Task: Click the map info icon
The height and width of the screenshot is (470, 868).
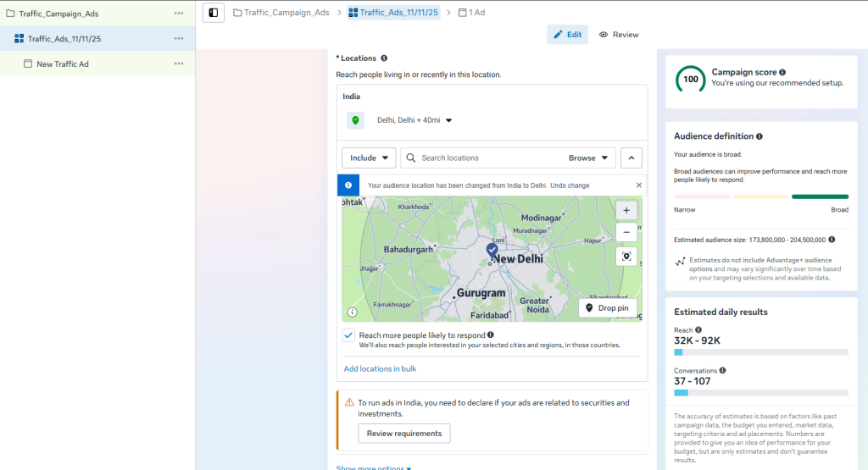Action: point(353,312)
